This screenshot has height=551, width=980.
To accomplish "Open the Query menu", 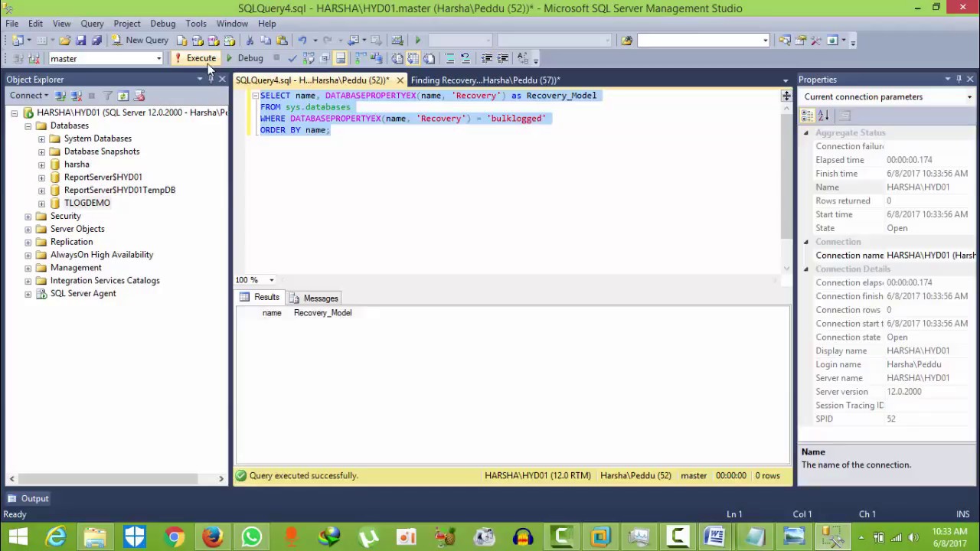I will [x=92, y=24].
